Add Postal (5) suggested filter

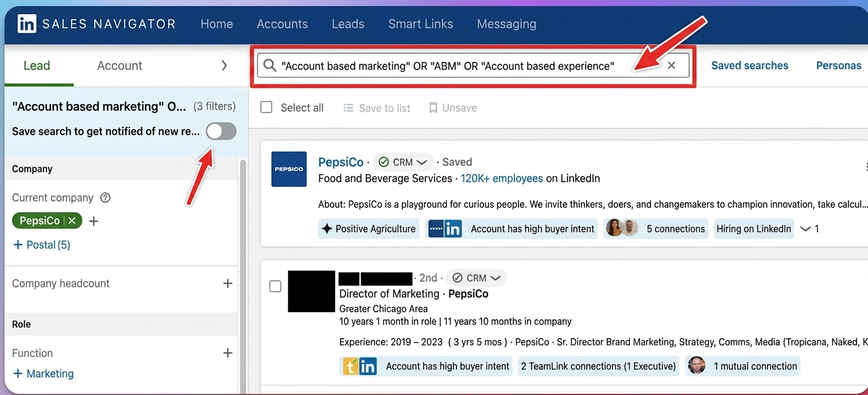tap(41, 245)
